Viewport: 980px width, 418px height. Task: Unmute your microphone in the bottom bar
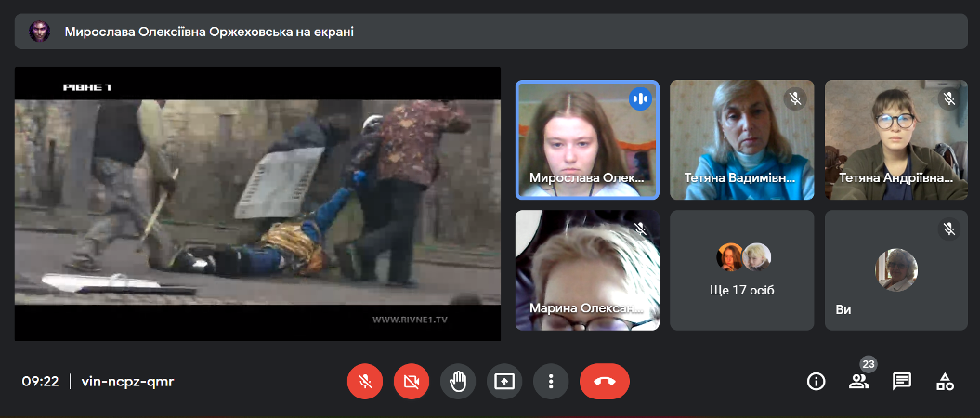[365, 381]
